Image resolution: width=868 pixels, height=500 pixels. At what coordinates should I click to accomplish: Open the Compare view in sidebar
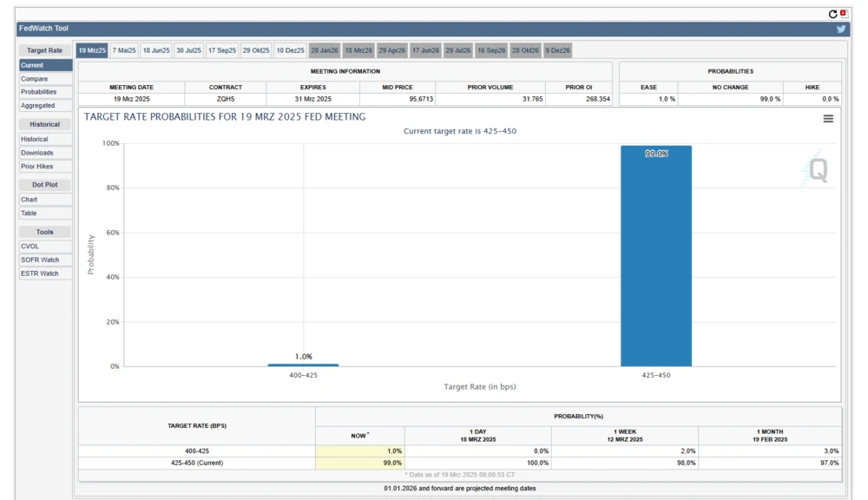pos(35,79)
